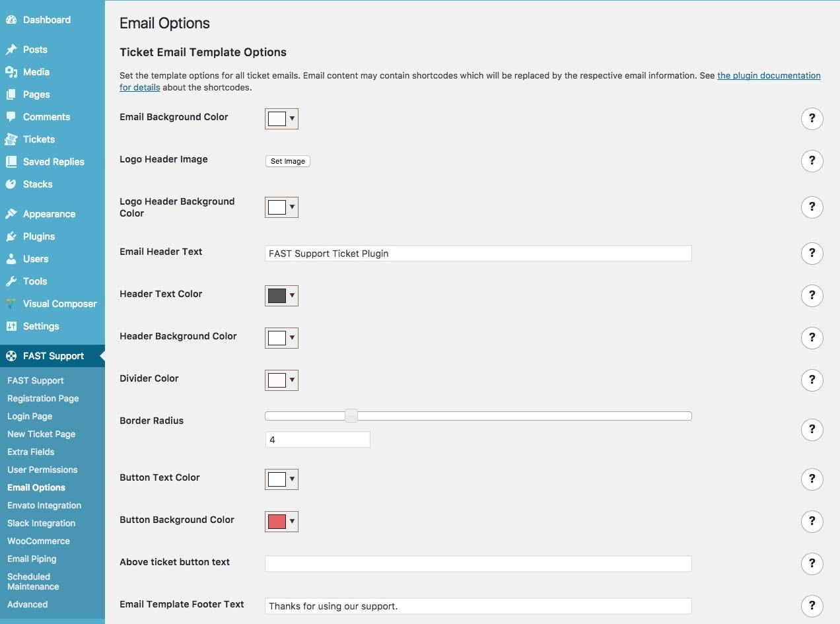Select Envato Integration in the submenu

(x=44, y=505)
